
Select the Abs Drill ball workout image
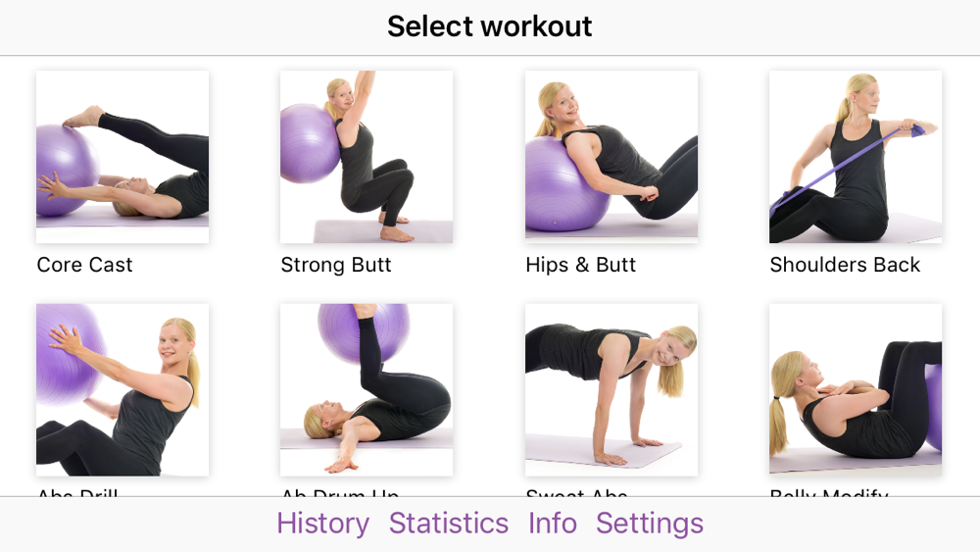point(122,390)
